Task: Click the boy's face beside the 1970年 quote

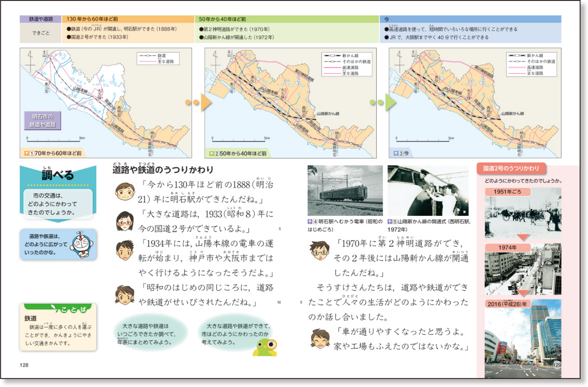Action: tap(319, 251)
